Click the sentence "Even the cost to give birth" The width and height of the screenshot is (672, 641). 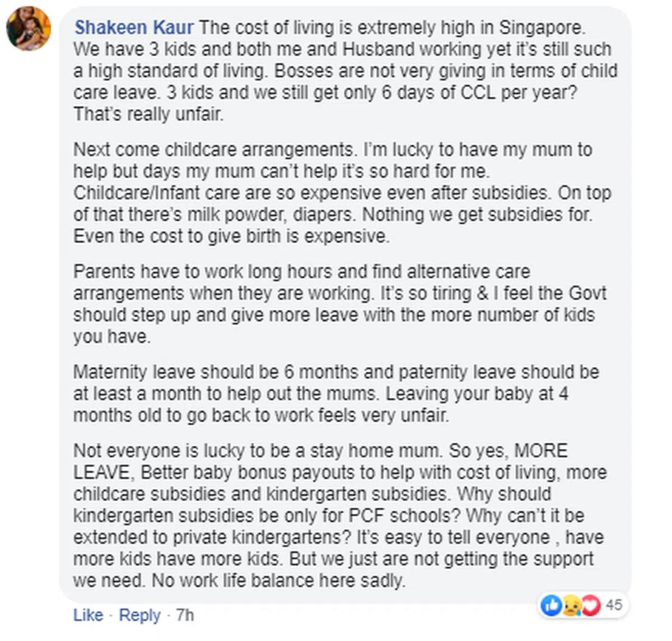coord(231,236)
